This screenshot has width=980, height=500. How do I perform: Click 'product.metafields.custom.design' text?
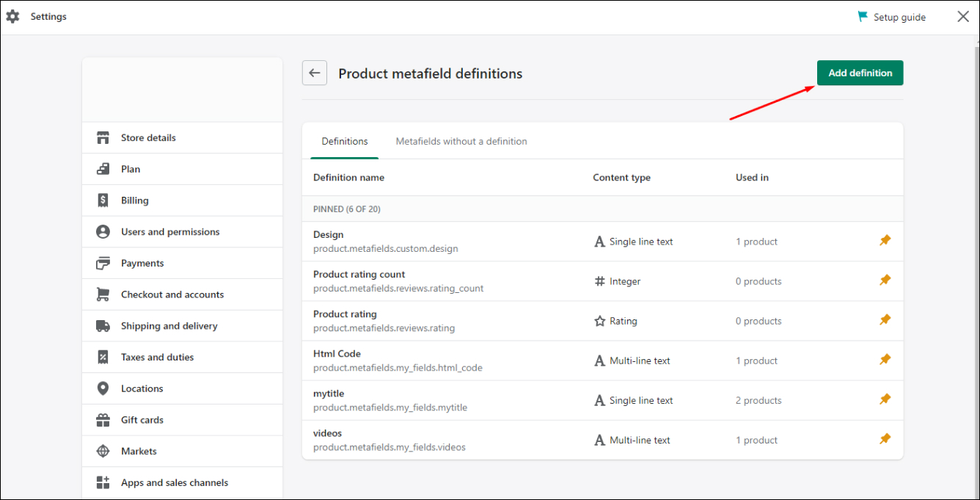pyautogui.click(x=386, y=249)
